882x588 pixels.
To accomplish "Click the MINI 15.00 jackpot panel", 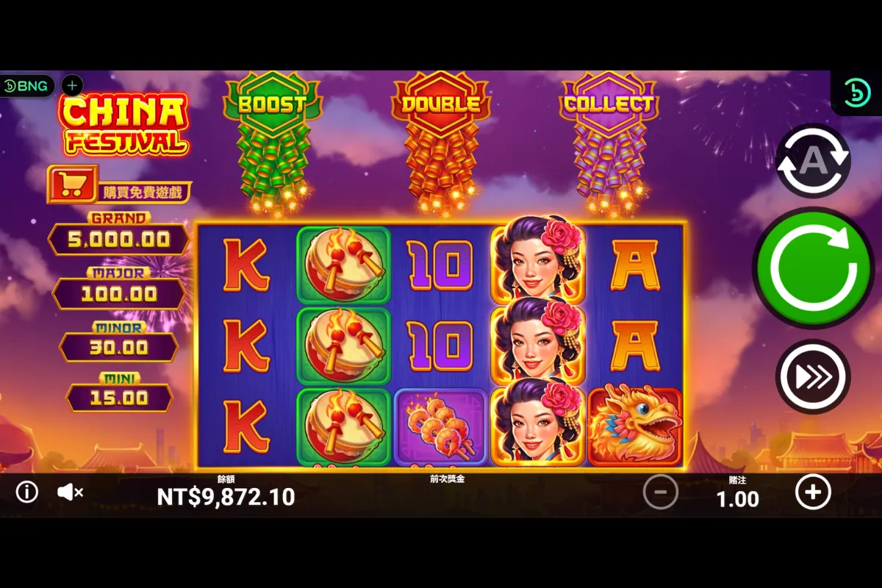I will 119,394.
